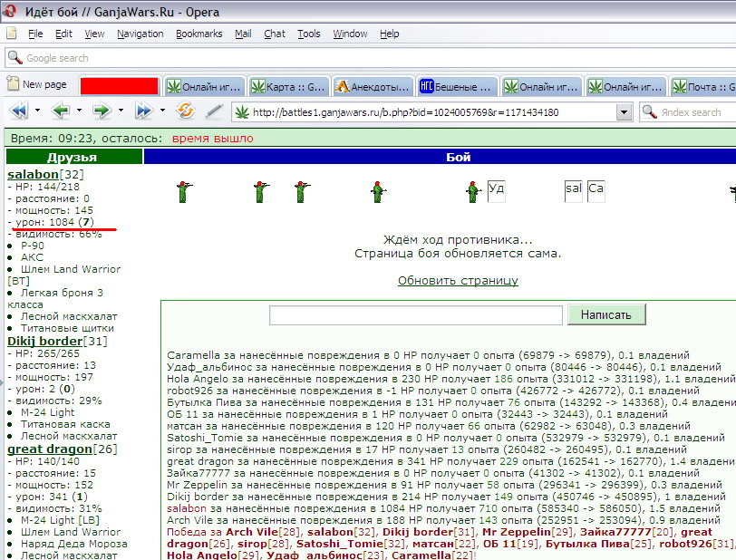Switch to the Карта :: G... tab
736x560 pixels.
click(x=287, y=86)
